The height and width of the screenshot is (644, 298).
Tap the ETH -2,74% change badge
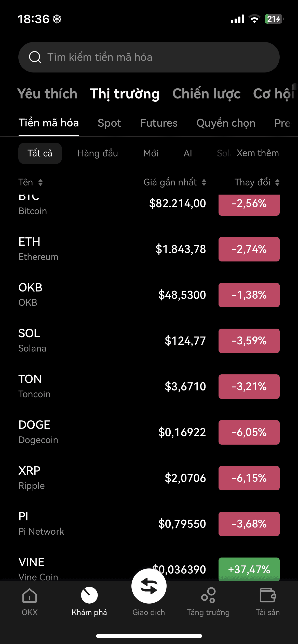tap(249, 249)
